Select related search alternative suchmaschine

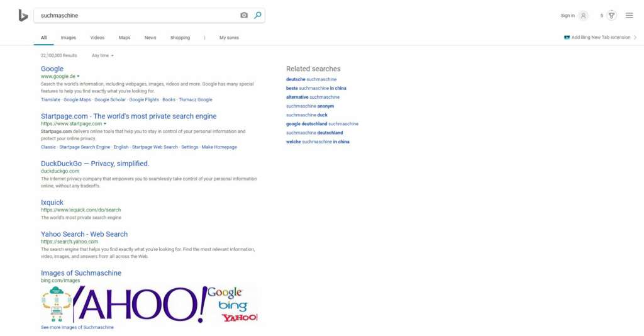pyautogui.click(x=313, y=98)
